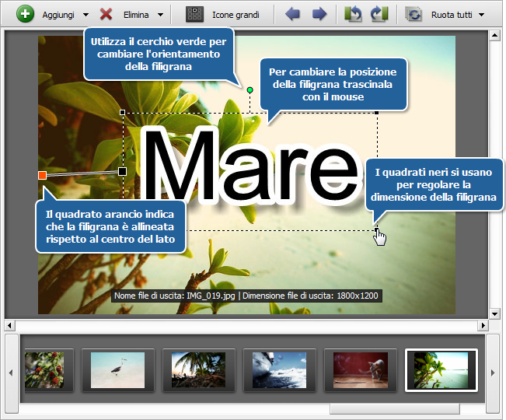Click the orange alignment square handle
This screenshot has width=506, height=420.
(42, 176)
